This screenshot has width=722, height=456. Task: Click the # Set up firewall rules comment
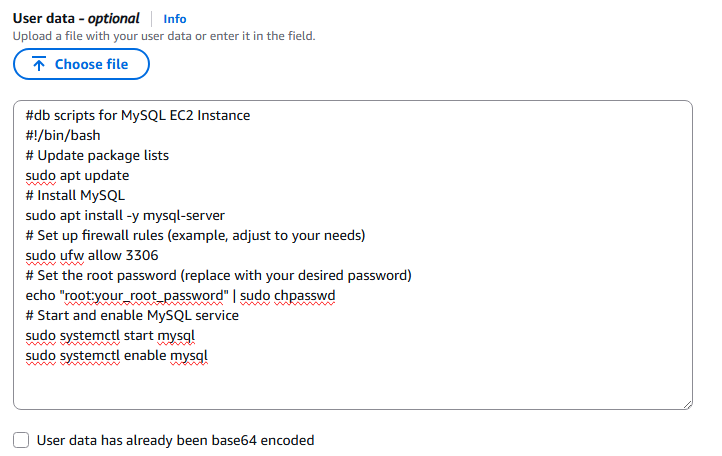(195, 235)
